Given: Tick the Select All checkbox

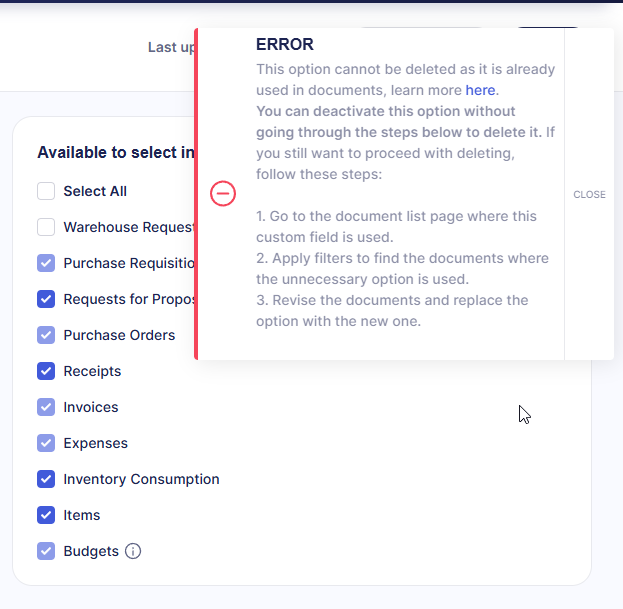Looking at the screenshot, I should (46, 191).
